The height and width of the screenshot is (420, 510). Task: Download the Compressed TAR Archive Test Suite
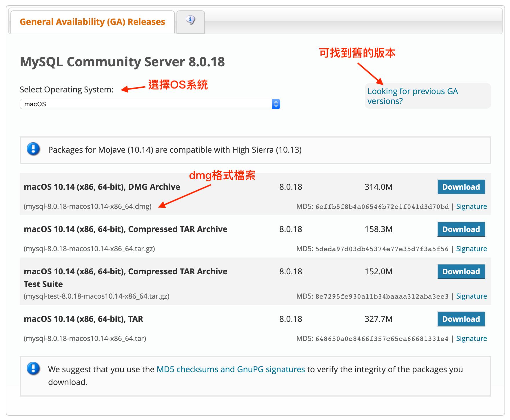(461, 271)
